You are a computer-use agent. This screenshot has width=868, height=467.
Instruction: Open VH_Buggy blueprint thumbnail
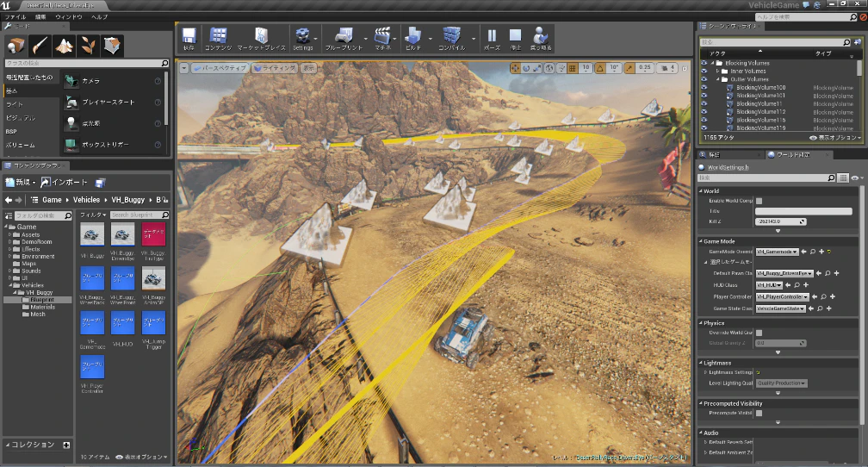click(92, 235)
